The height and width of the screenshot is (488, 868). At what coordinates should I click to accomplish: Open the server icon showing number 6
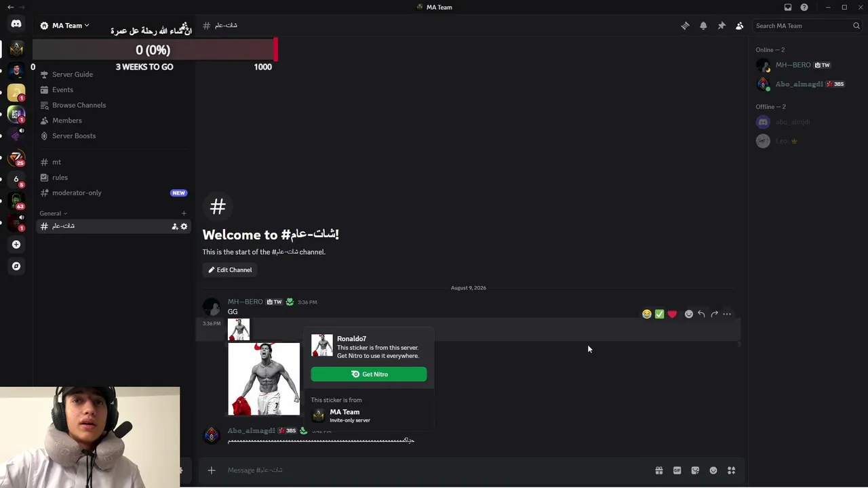[16, 179]
